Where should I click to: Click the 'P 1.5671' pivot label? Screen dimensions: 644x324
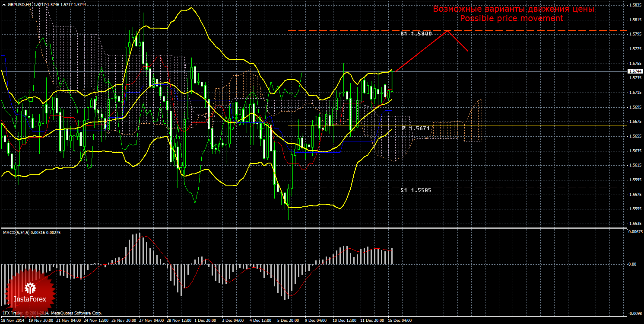click(416, 128)
